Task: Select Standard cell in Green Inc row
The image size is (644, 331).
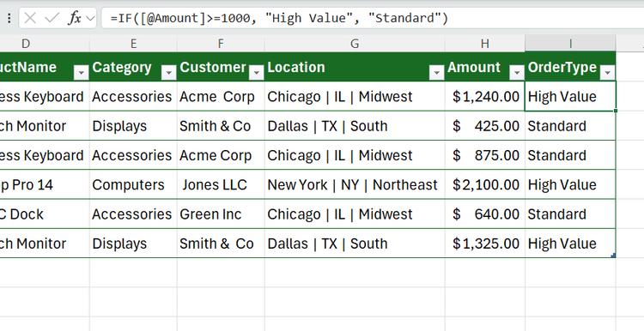Action: pos(570,214)
